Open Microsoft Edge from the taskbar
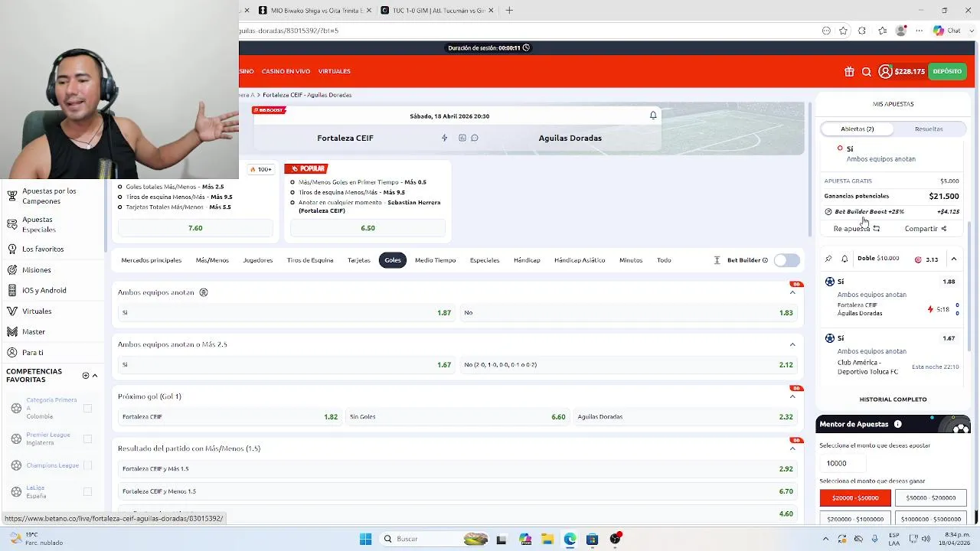This screenshot has height=551, width=980. (x=570, y=539)
